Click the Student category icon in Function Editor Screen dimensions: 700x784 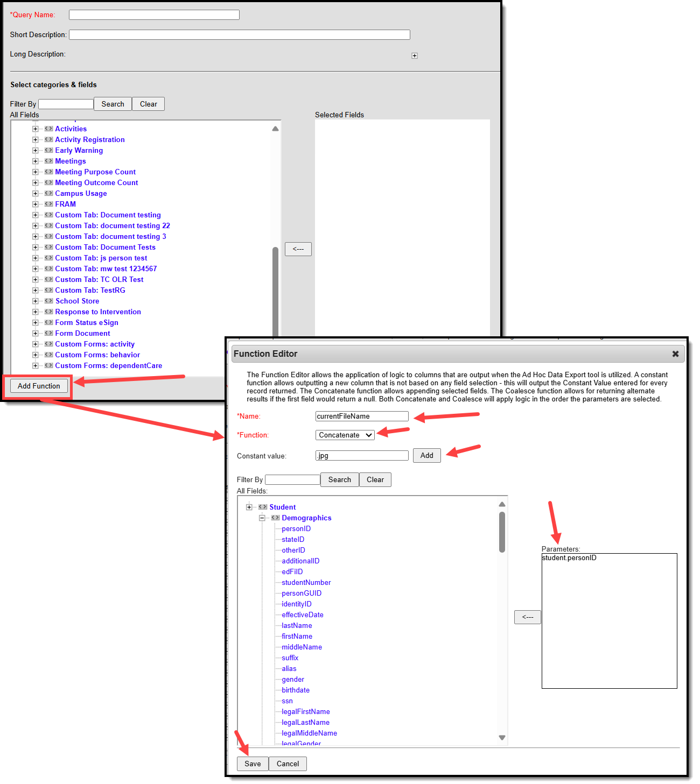click(263, 507)
